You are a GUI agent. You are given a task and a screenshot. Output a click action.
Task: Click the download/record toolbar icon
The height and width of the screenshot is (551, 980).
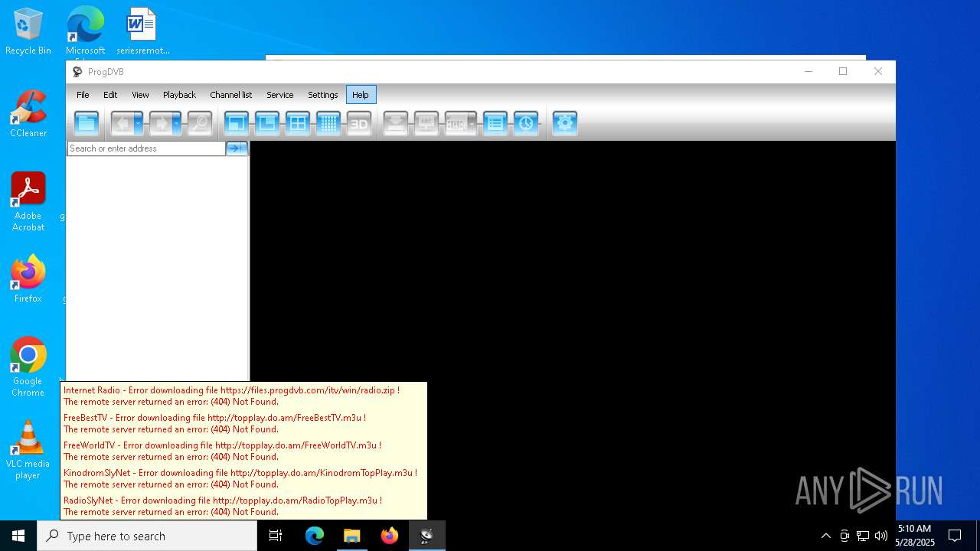396,123
